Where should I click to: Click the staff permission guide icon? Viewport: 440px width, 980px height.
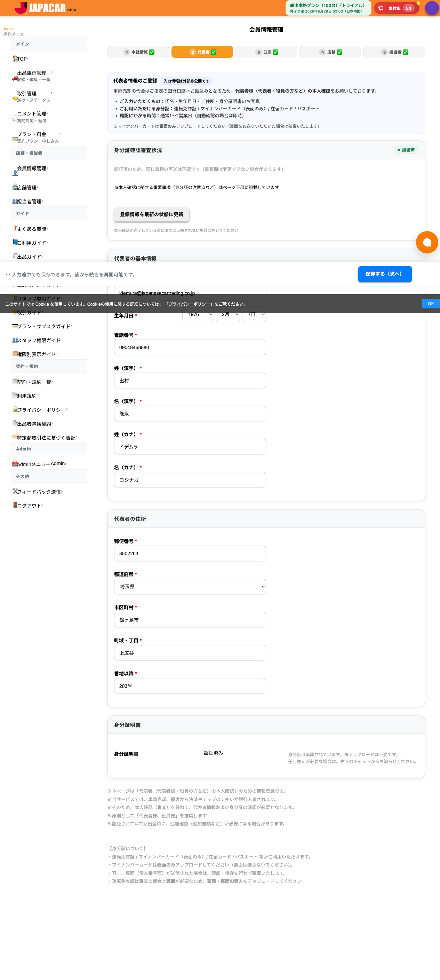tap(15, 340)
